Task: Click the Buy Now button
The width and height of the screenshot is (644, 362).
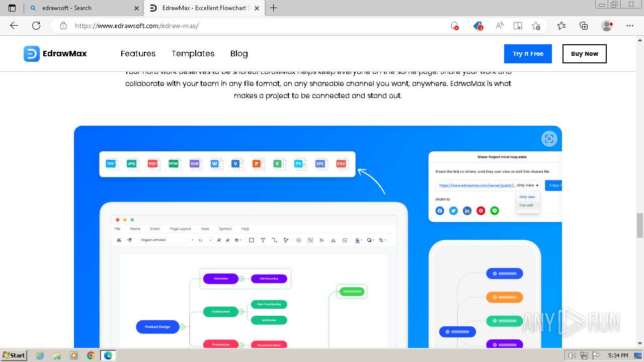Action: (x=585, y=54)
